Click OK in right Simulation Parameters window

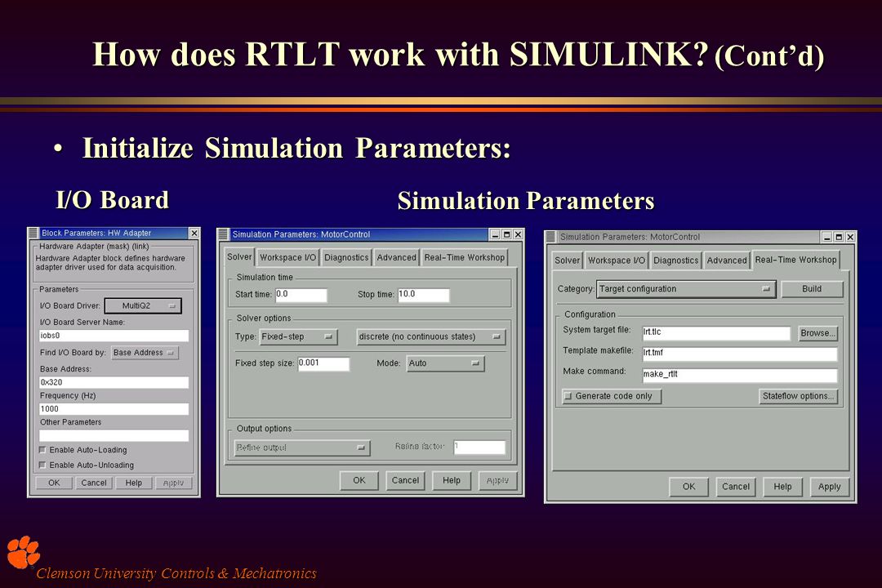coord(688,487)
